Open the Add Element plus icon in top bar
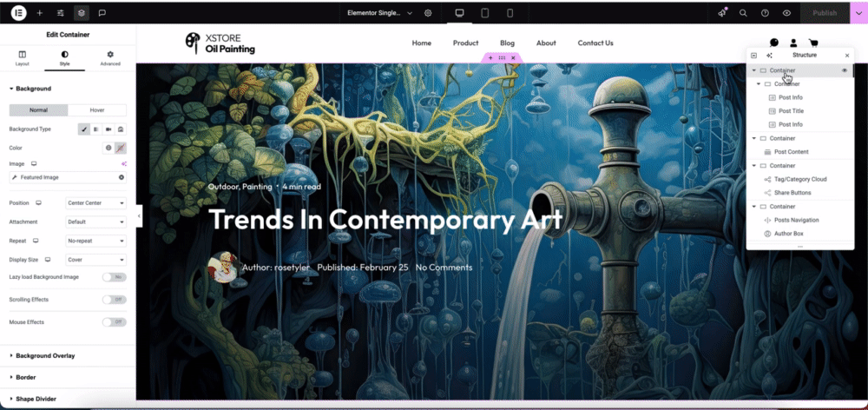 tap(39, 13)
